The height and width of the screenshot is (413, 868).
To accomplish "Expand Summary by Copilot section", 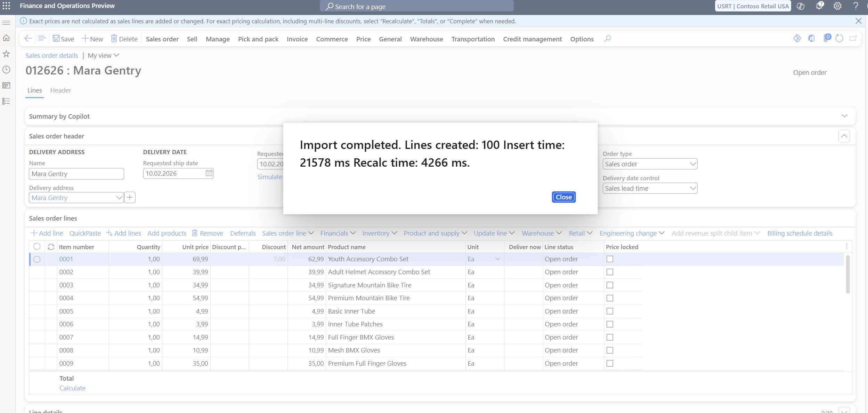I will [844, 116].
